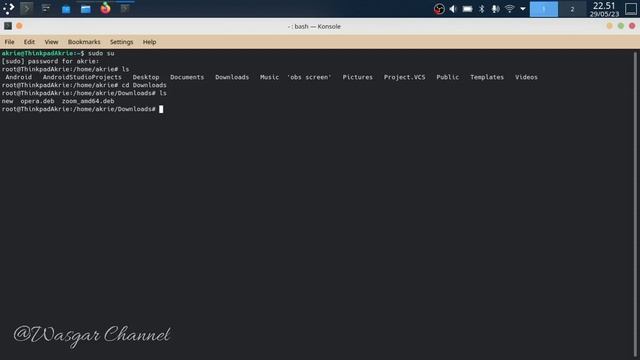The image size is (640, 360).
Task: Click the 'sudo su' command text
Action: (101, 53)
